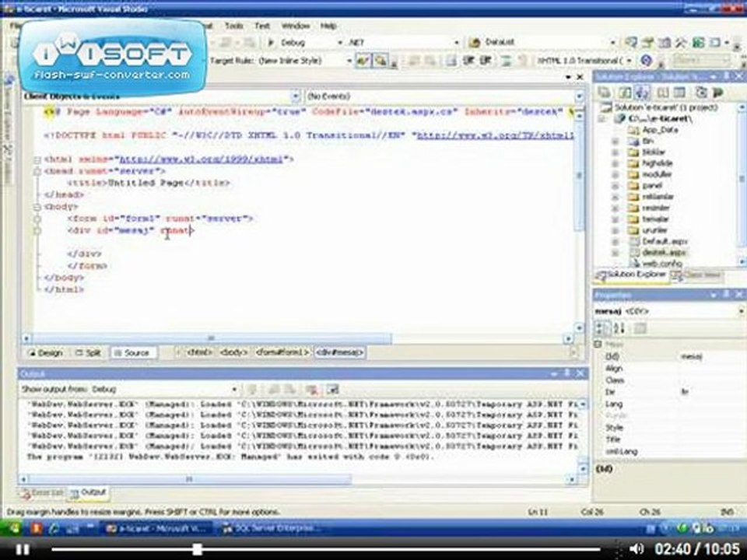Click the fourth Solution Explorer toolbar icon

tap(663, 92)
